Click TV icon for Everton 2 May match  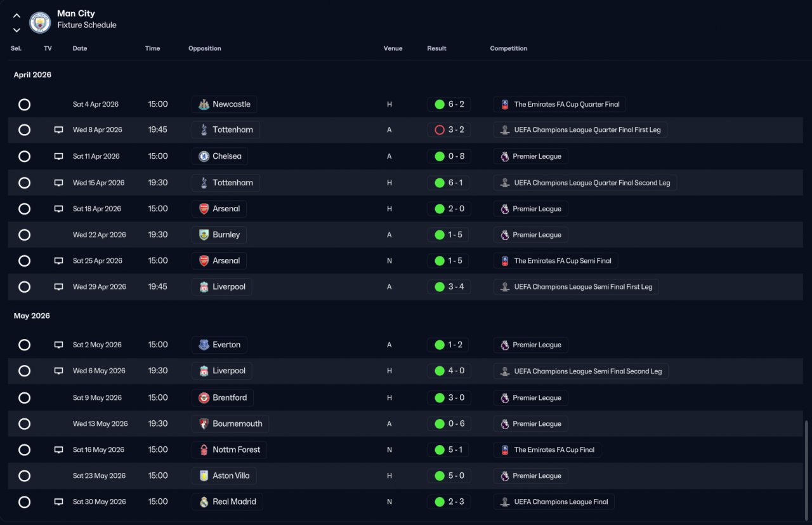click(58, 345)
